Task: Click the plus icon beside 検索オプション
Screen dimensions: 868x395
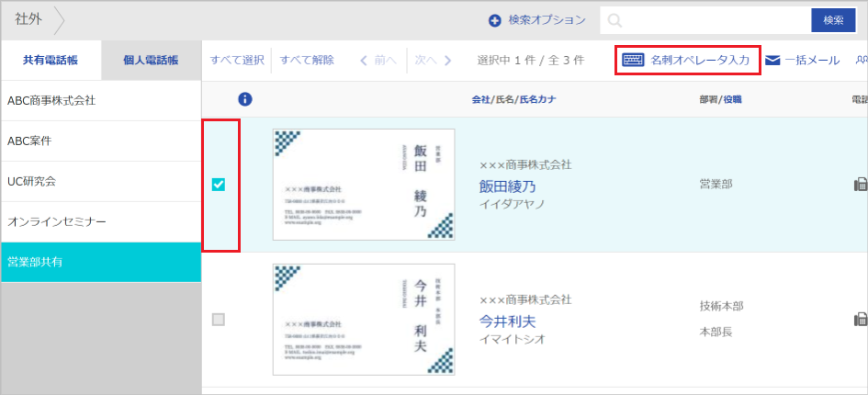Action: coord(494,21)
